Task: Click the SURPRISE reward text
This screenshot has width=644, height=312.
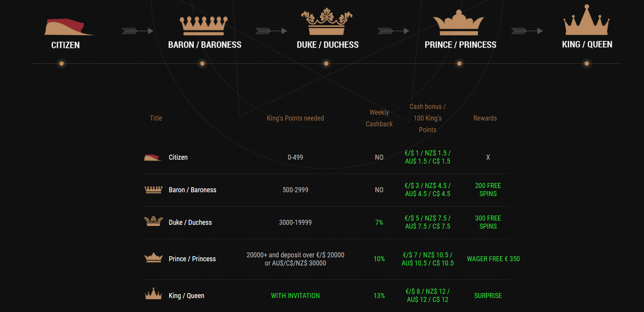Action: coord(488,296)
